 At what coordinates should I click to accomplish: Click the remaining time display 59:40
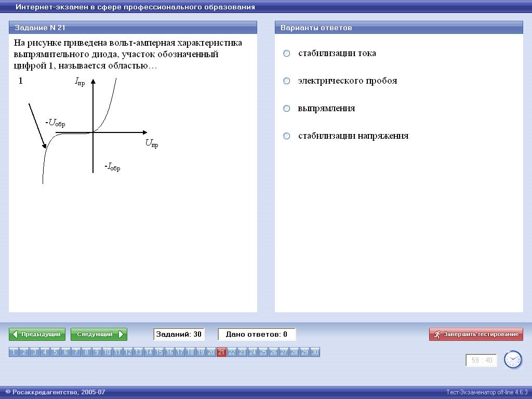[482, 360]
